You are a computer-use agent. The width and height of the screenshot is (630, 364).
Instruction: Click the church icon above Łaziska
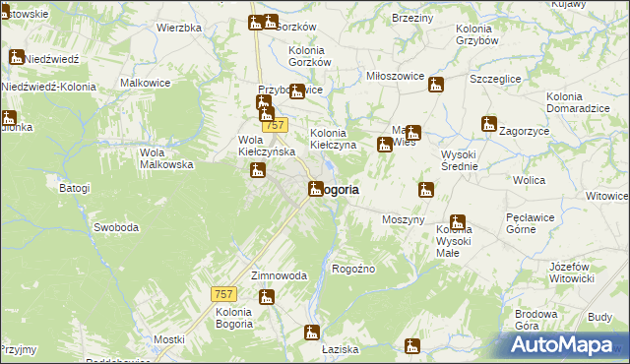coord(312,333)
